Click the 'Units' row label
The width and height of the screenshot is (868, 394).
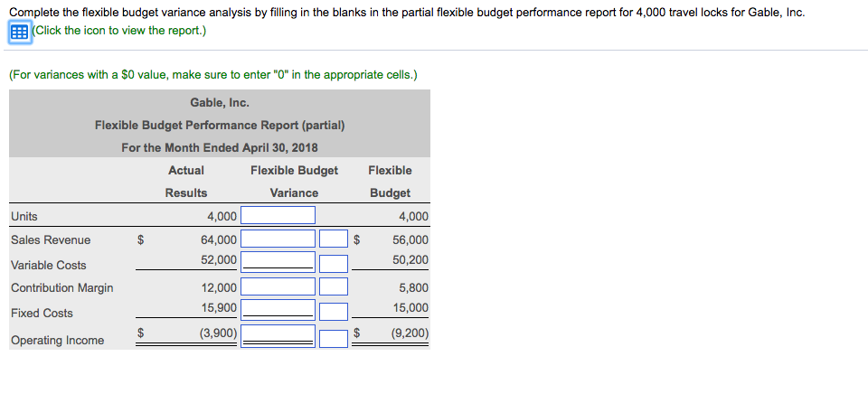[24, 216]
